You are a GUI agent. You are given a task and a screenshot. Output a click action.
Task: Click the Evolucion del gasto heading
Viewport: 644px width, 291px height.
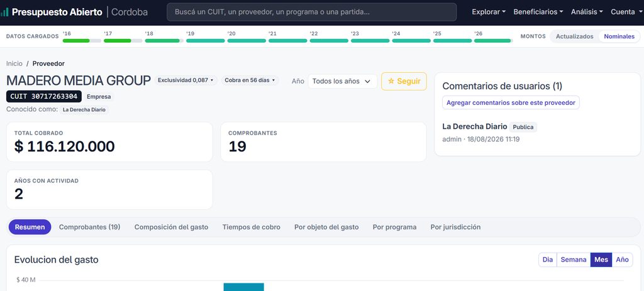(56, 260)
